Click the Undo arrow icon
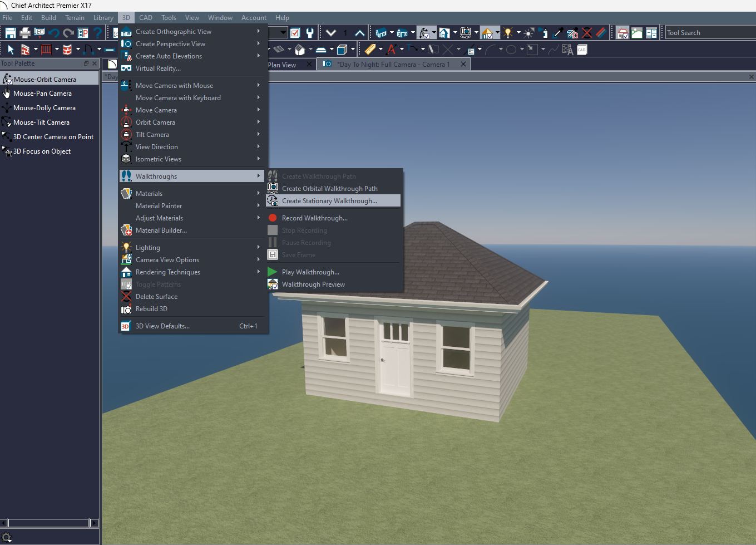The image size is (756, 545). click(54, 33)
